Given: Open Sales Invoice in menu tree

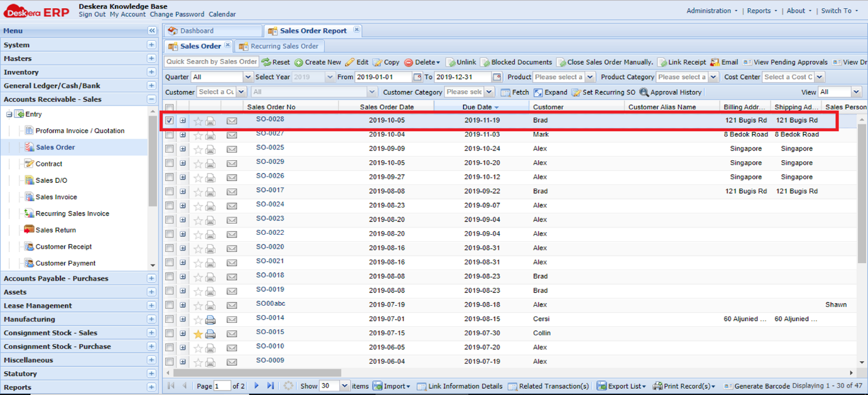Looking at the screenshot, I should coord(56,197).
